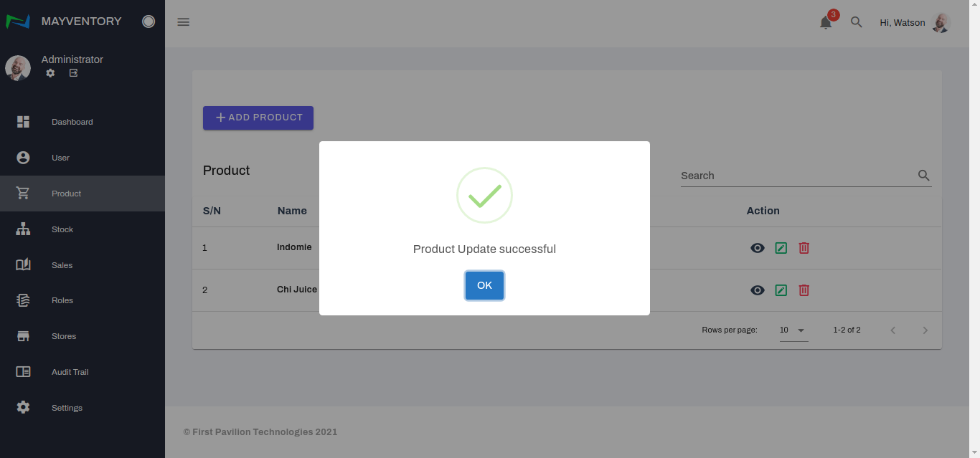
Task: Click the product Search input field
Action: point(796,176)
